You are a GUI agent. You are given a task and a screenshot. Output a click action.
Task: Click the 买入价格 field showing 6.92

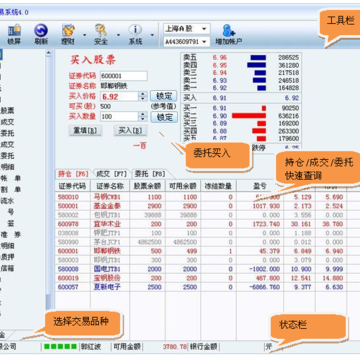pyautogui.click(x=119, y=97)
